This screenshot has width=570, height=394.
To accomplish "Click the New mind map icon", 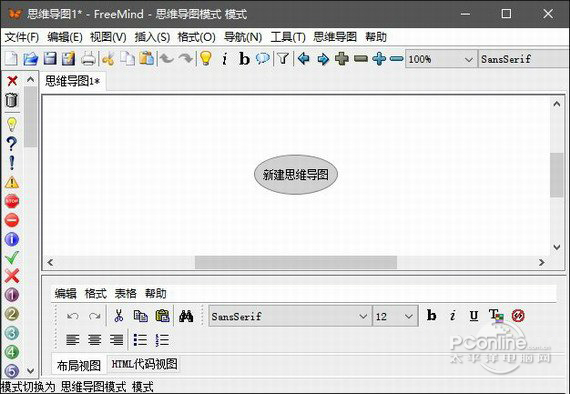I will 11,59.
